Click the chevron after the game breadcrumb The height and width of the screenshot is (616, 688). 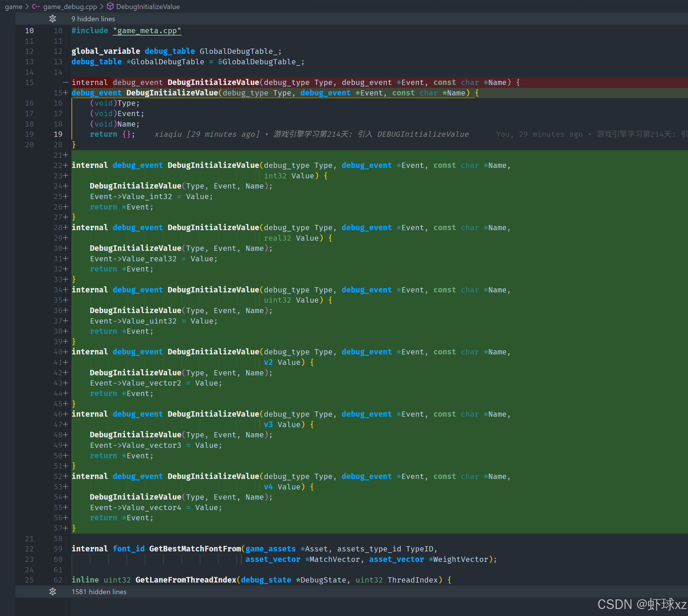[x=27, y=6]
